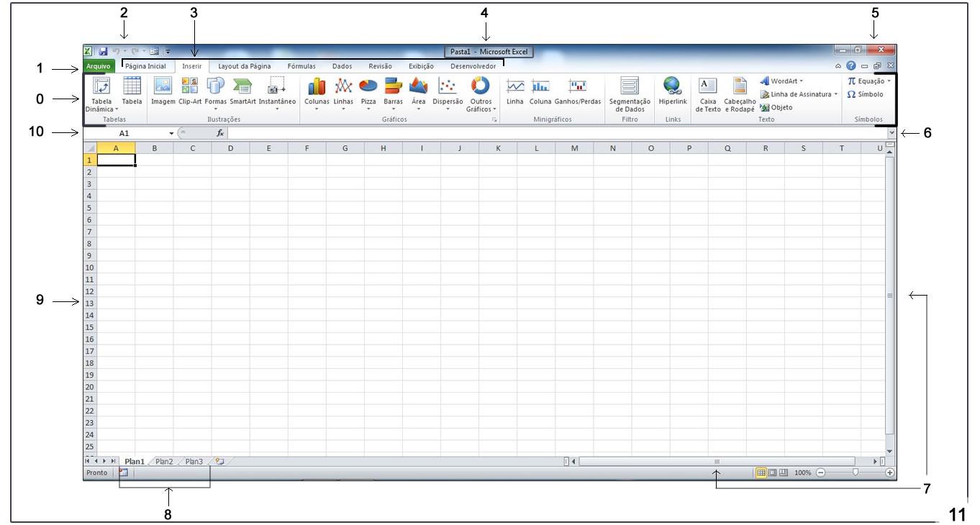The height and width of the screenshot is (525, 980).
Task: Open the Revisão tab
Action: coord(381,66)
